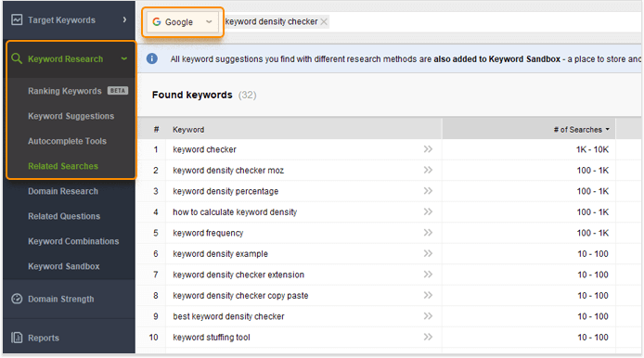Open the Target Keywords section

coord(69,19)
